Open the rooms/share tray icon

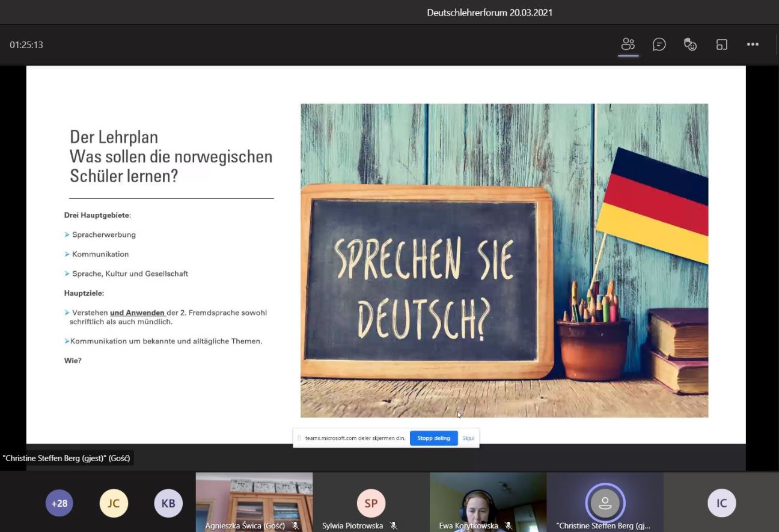tap(722, 44)
